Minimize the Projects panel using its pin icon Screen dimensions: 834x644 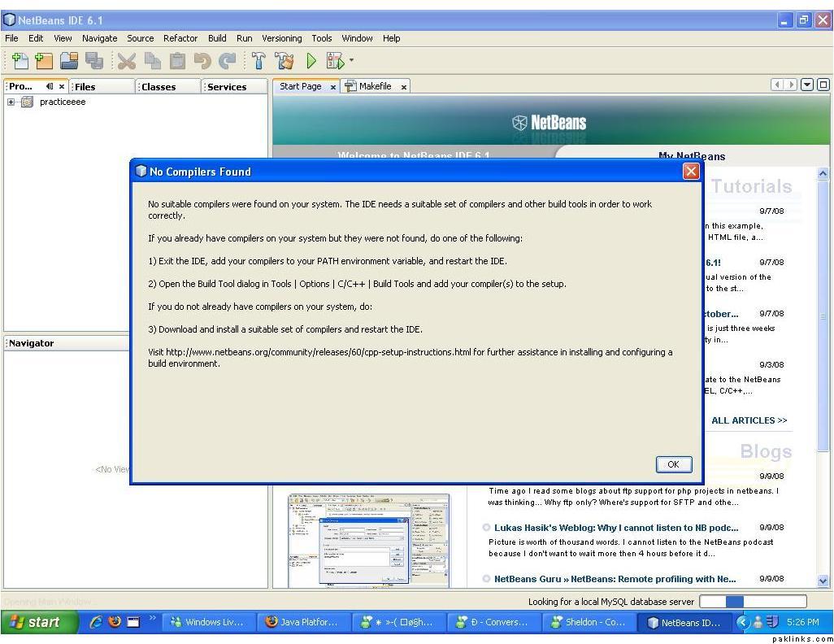point(50,86)
